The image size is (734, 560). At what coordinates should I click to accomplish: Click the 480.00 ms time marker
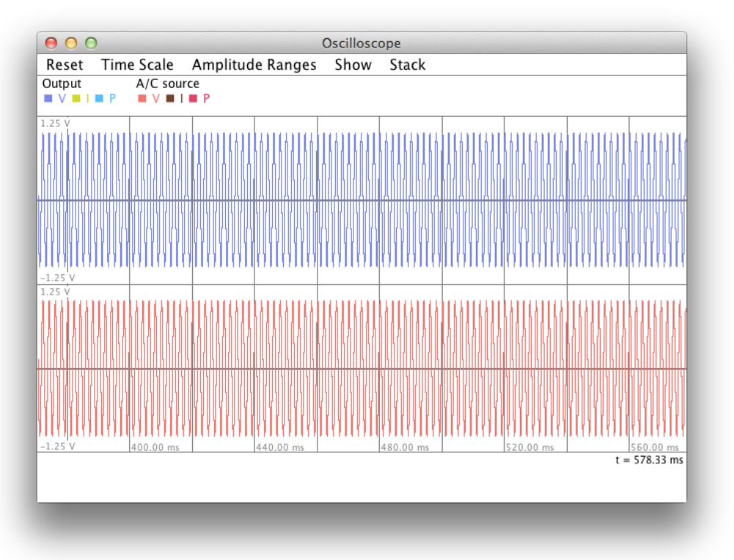[405, 447]
